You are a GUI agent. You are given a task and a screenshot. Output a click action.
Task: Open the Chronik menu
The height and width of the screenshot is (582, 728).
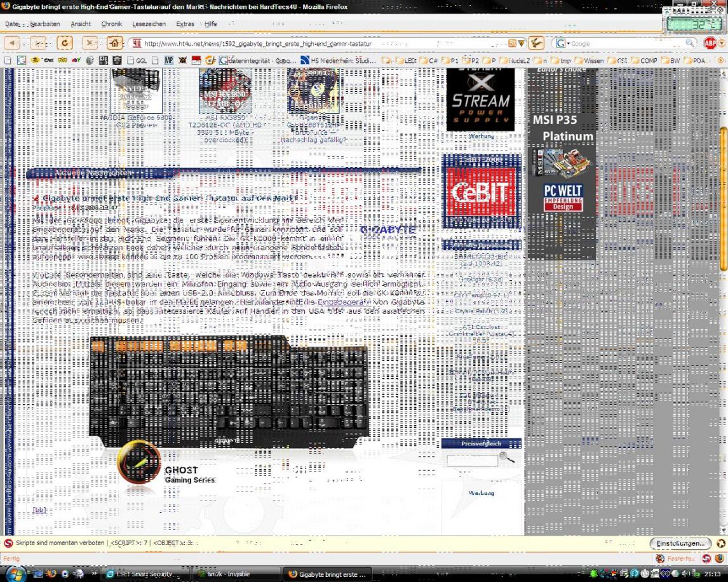tap(111, 24)
